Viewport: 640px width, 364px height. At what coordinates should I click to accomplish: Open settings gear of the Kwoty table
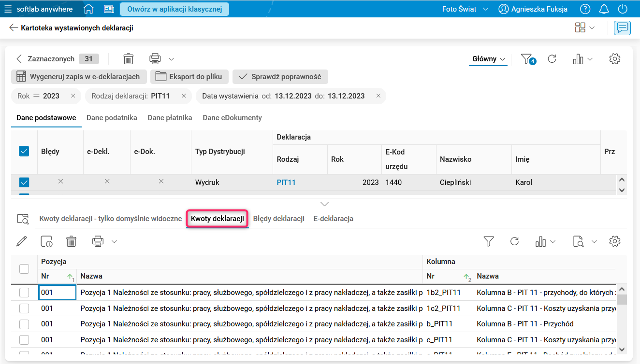(615, 241)
